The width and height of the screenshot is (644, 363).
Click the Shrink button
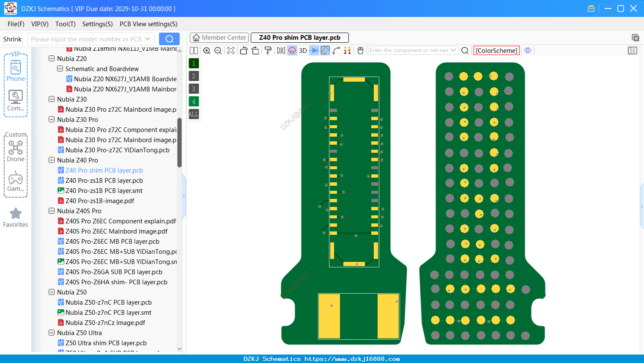[x=13, y=39]
